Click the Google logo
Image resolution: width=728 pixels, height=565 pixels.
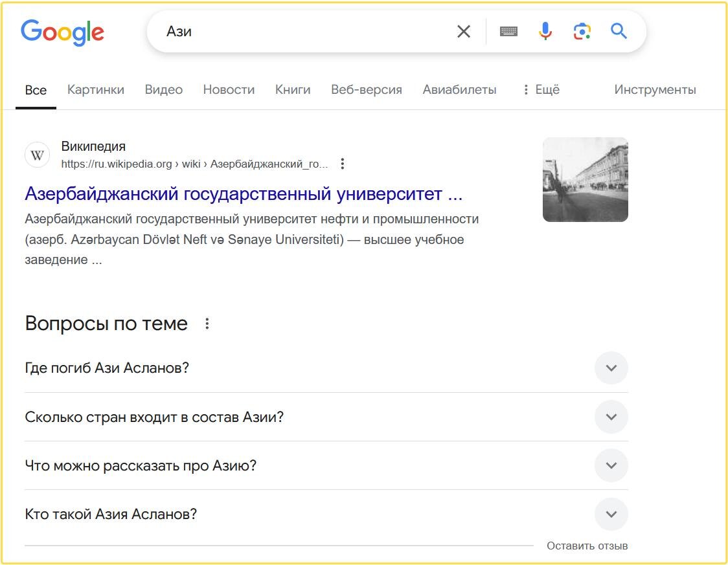(x=62, y=32)
